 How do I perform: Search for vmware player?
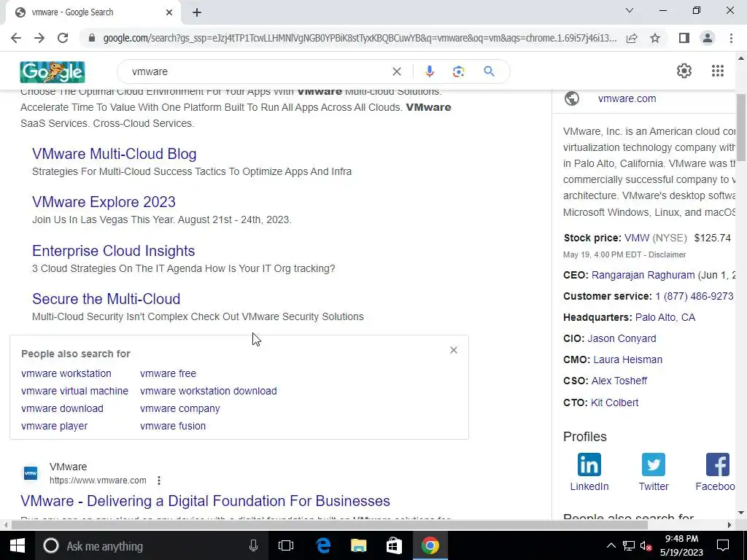[54, 426]
